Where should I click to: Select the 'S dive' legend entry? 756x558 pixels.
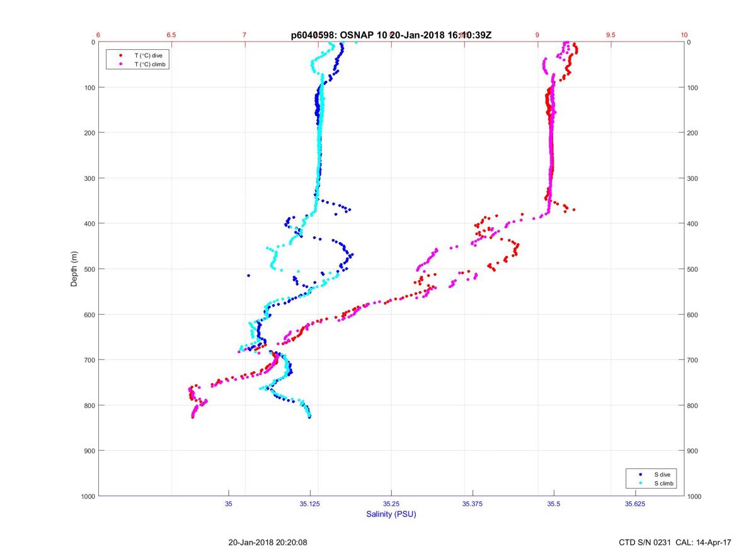(x=661, y=474)
